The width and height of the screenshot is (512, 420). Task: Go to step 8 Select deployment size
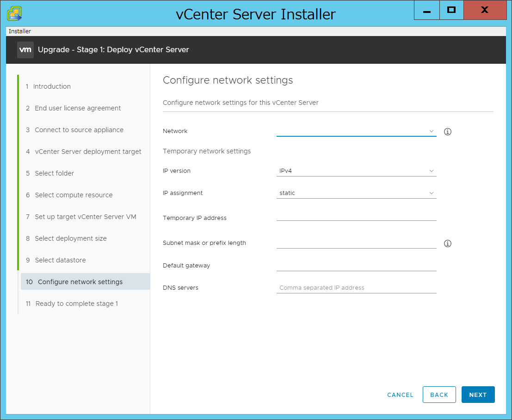click(66, 238)
